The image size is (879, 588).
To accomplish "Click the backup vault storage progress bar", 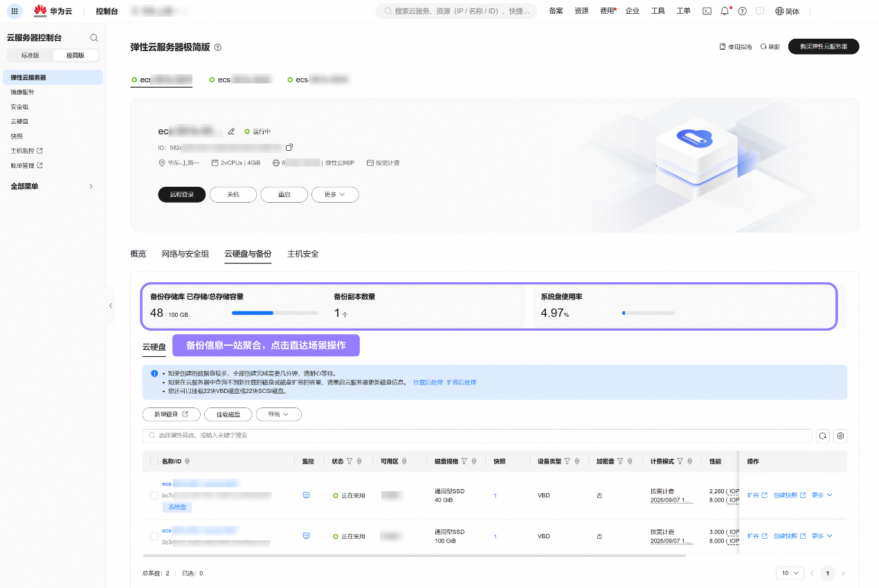I will click(x=275, y=313).
